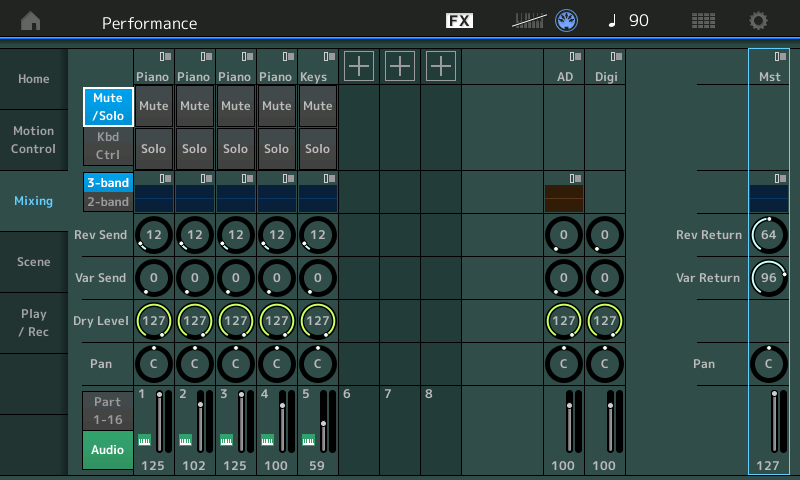This screenshot has width=800, height=480.
Task: Select the Audio parts button
Action: (x=107, y=450)
